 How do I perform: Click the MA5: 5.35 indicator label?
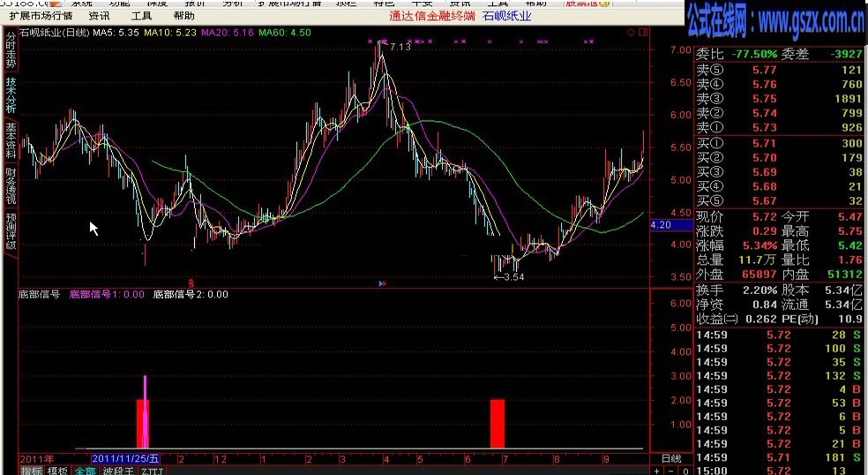click(x=116, y=33)
